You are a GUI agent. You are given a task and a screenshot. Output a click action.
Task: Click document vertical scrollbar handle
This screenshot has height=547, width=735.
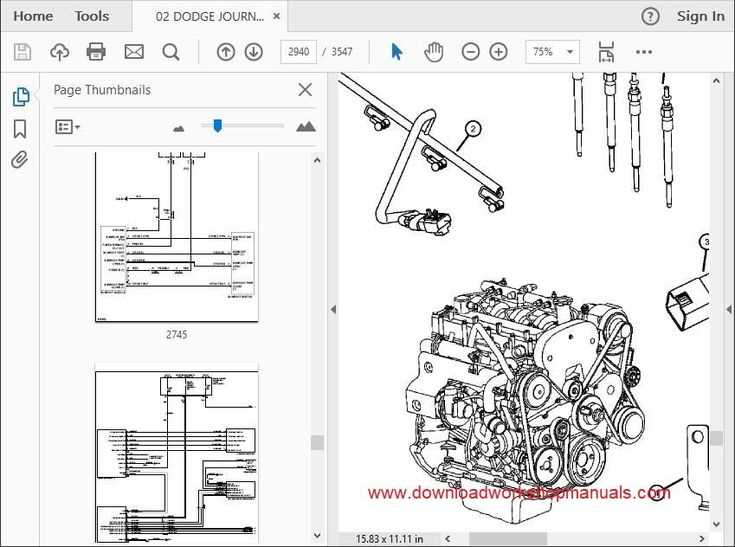[x=716, y=438]
